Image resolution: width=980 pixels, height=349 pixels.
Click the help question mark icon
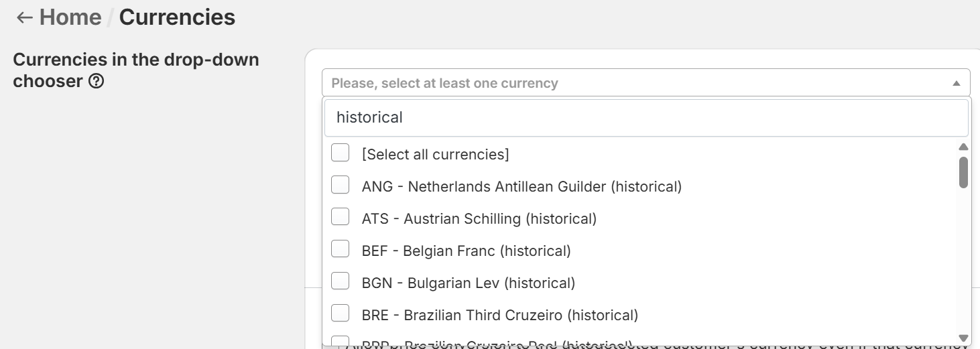pos(96,82)
